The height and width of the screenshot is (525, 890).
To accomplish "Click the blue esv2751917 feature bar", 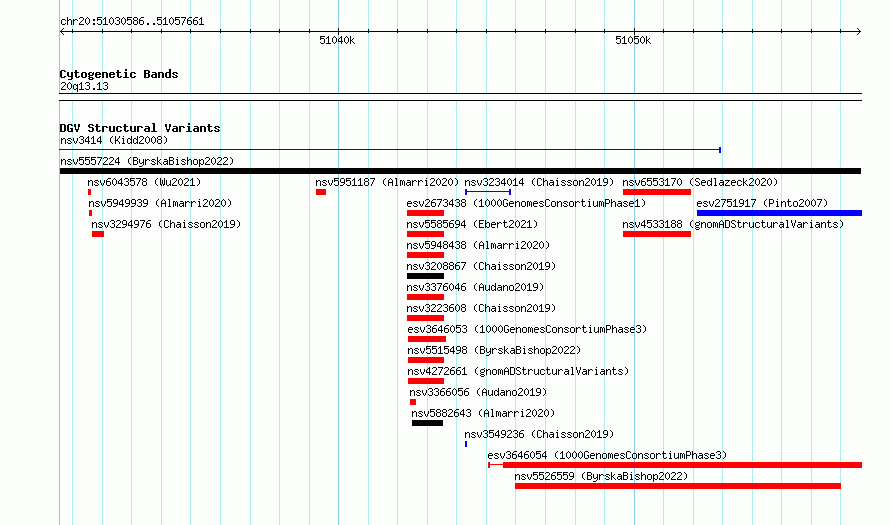I will click(779, 213).
